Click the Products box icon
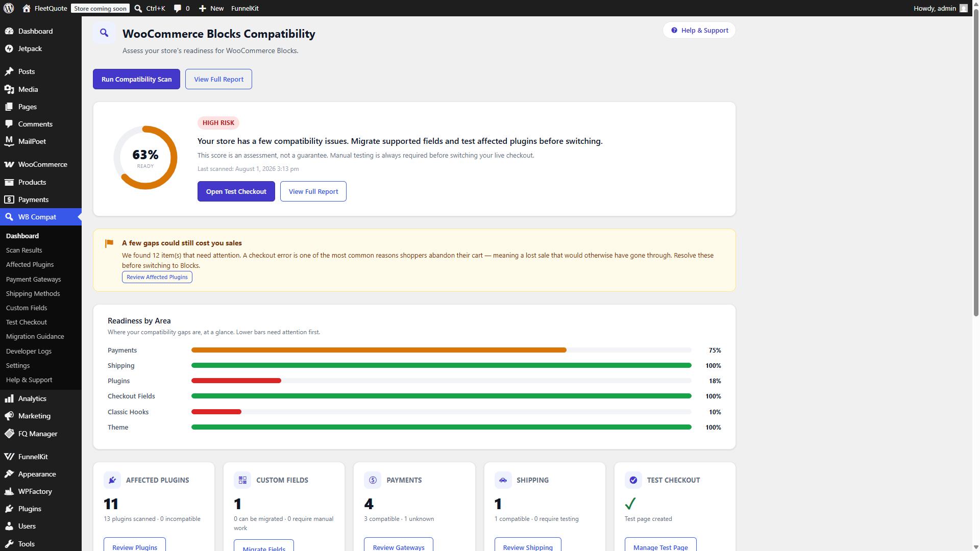Image resolution: width=980 pixels, height=551 pixels. click(9, 182)
